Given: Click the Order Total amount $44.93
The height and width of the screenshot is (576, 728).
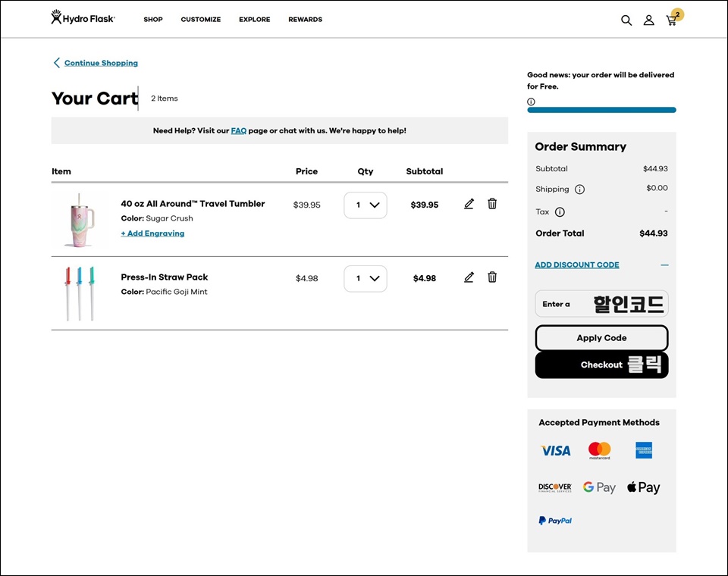Looking at the screenshot, I should [653, 233].
